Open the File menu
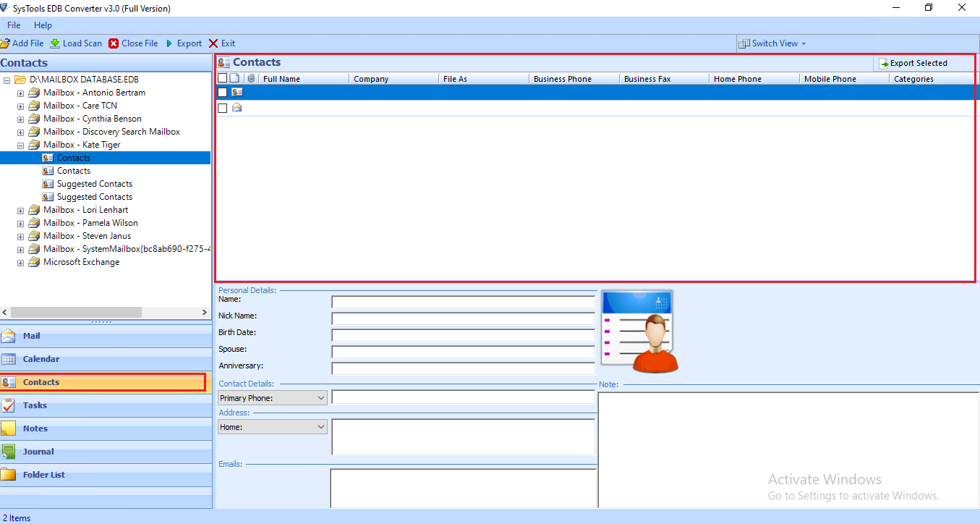 (x=14, y=25)
